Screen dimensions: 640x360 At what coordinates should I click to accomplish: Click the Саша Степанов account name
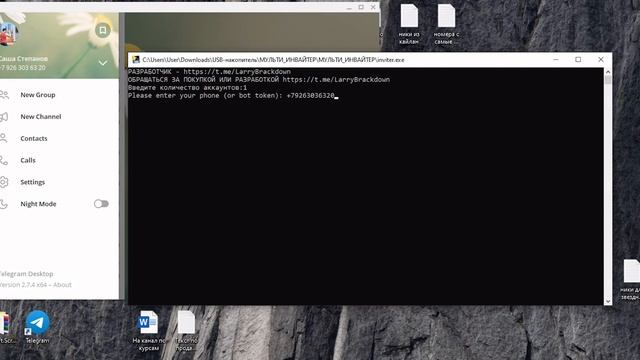(x=24, y=59)
